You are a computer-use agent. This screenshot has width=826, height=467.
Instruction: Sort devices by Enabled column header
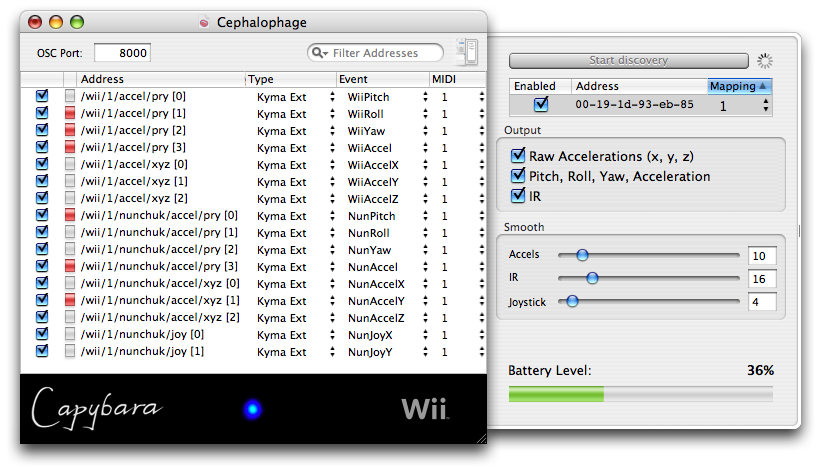click(x=540, y=86)
